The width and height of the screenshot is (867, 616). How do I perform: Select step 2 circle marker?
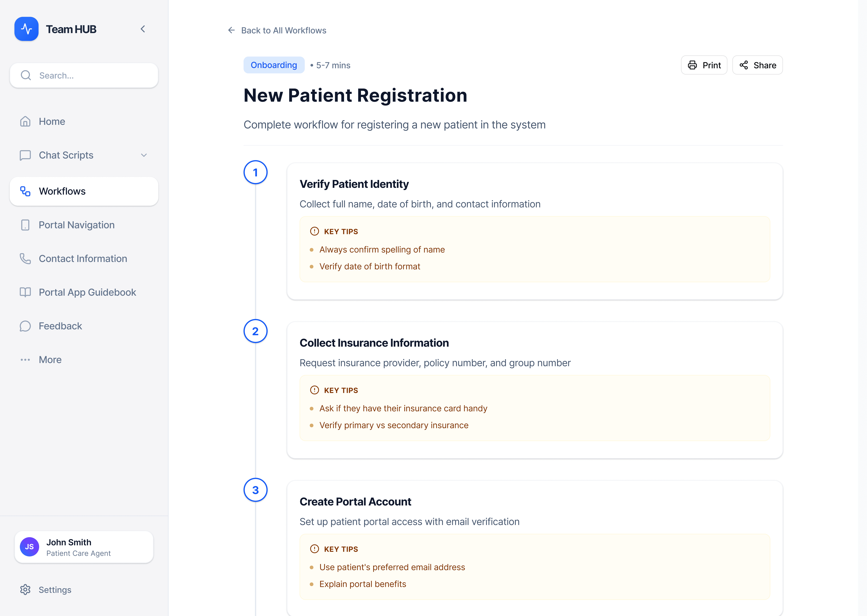pyautogui.click(x=255, y=331)
